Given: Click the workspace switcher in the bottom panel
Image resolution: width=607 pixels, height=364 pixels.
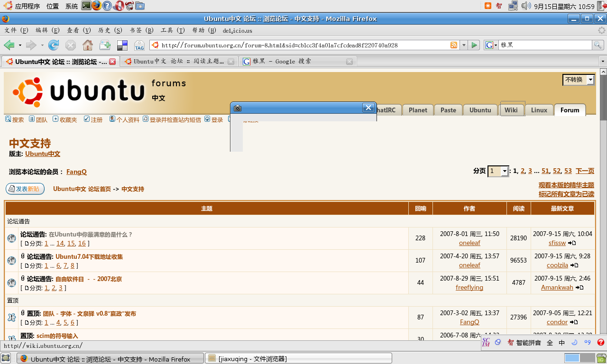Looking at the screenshot, I should (579, 358).
